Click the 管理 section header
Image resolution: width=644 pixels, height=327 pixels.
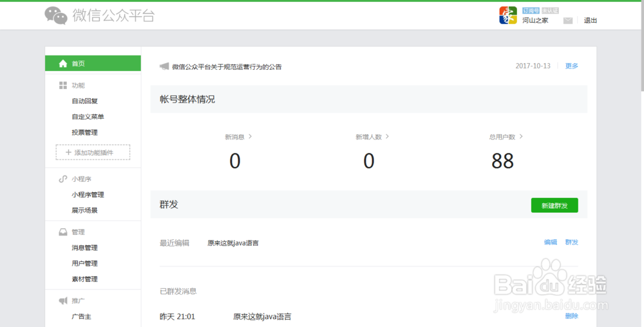pyautogui.click(x=78, y=232)
